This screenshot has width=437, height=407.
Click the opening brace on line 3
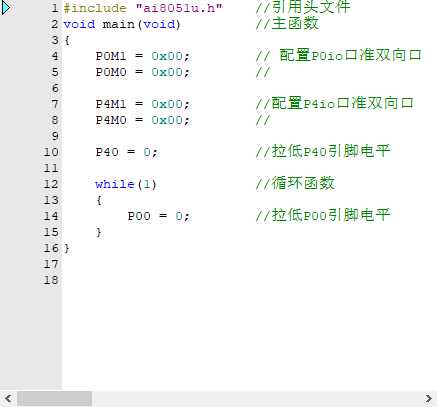(x=67, y=40)
